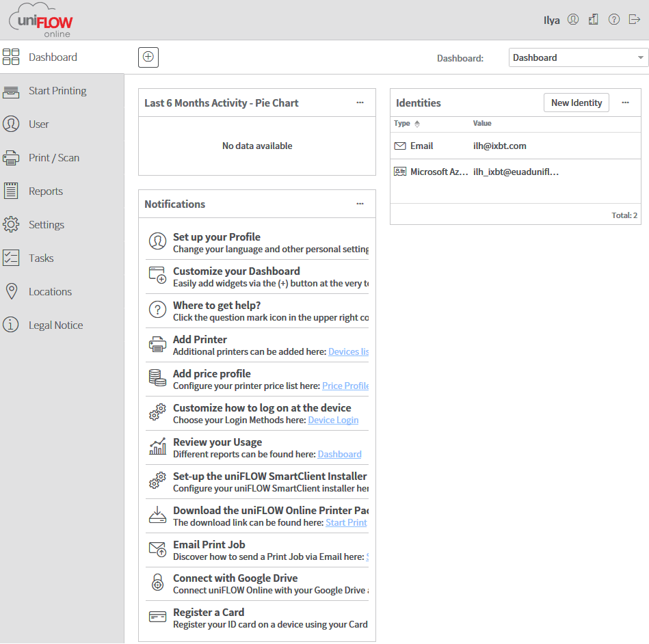Click the Reports document icon
This screenshot has height=644, width=649.
pyautogui.click(x=11, y=191)
